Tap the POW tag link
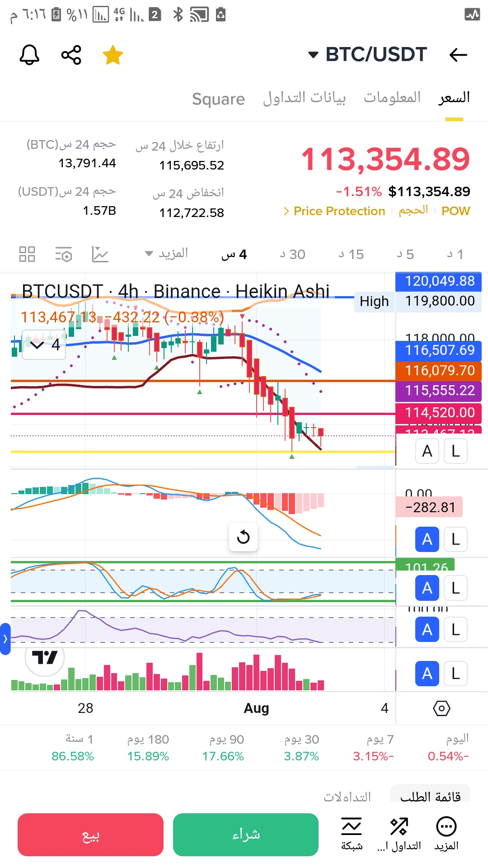This screenshot has width=488, height=868. pos(456,211)
